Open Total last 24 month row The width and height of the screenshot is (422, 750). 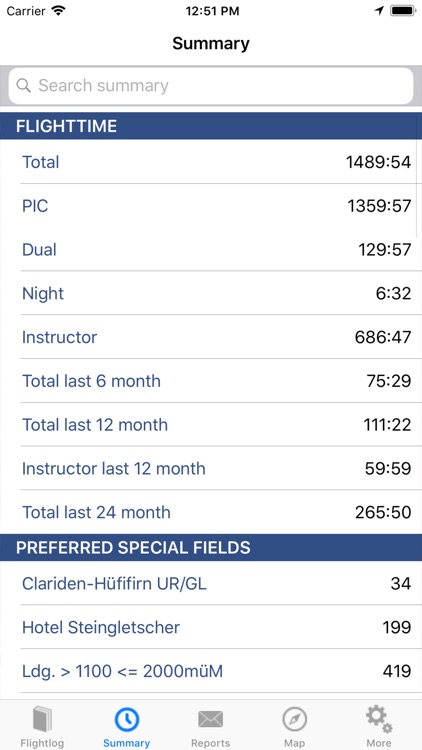[211, 512]
